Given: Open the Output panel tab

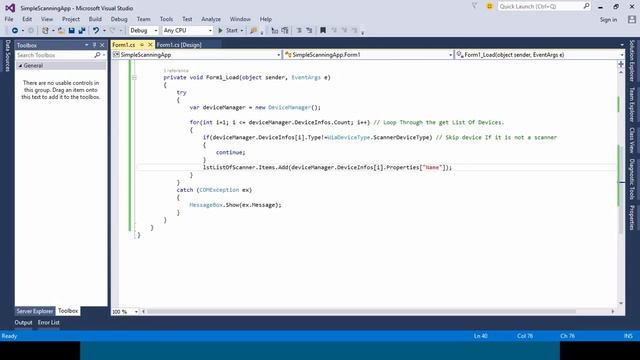Looking at the screenshot, I should coord(23,322).
